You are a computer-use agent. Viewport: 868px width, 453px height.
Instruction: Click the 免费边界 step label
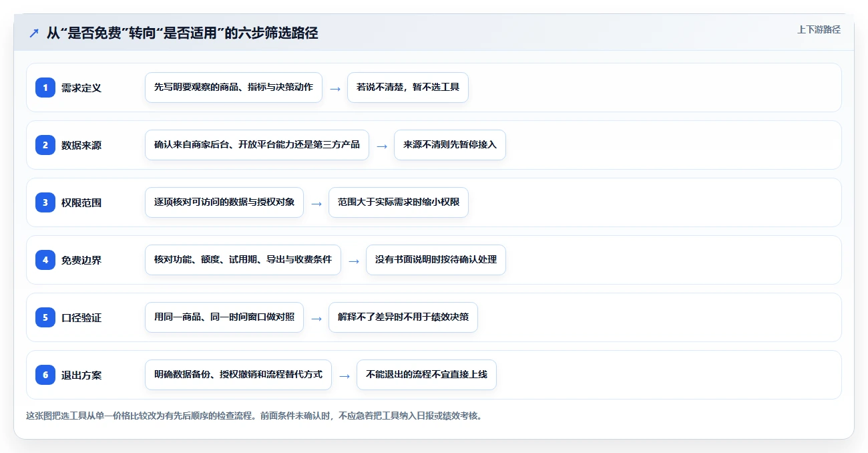[81, 260]
